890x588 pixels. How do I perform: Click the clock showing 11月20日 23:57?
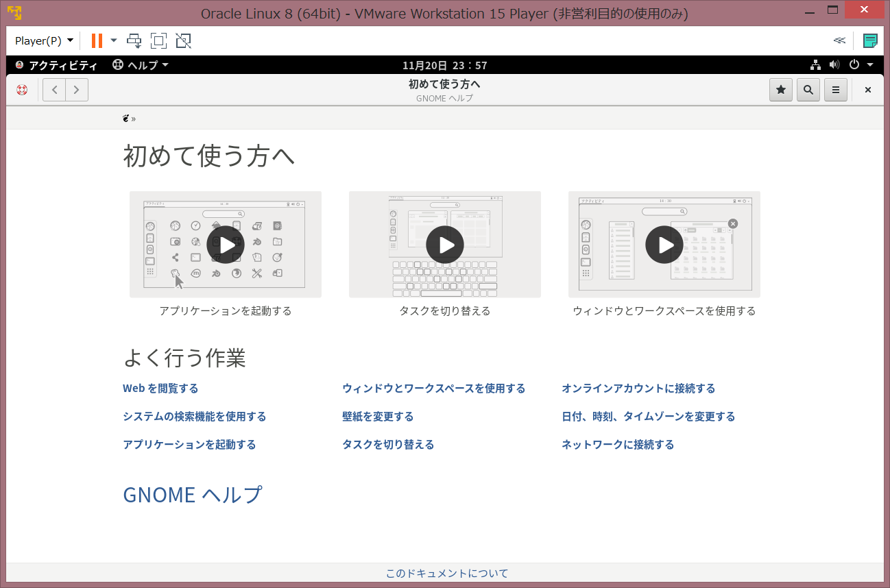[444, 65]
